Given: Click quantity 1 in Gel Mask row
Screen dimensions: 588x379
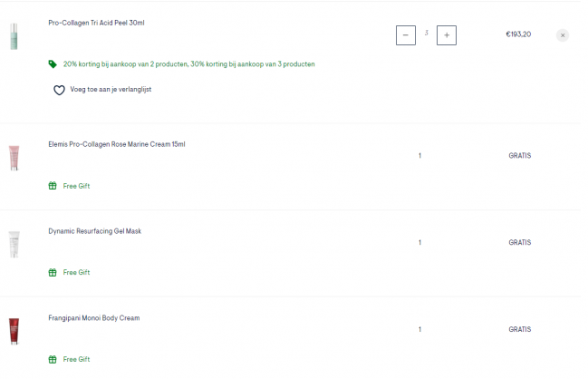Looking at the screenshot, I should (x=420, y=243).
